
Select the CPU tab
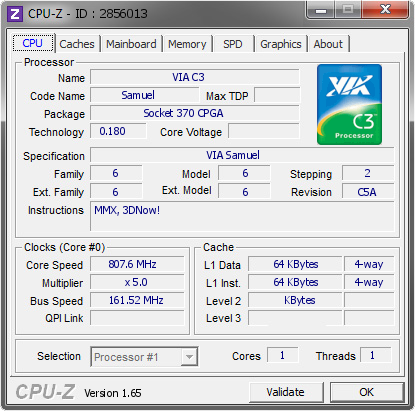(x=33, y=43)
